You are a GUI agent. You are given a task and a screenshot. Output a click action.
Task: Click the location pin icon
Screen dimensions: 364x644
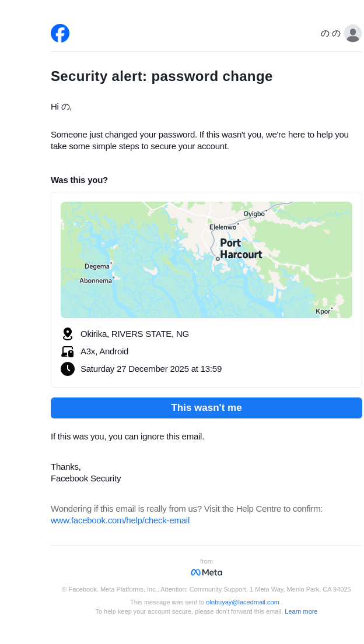click(x=68, y=334)
